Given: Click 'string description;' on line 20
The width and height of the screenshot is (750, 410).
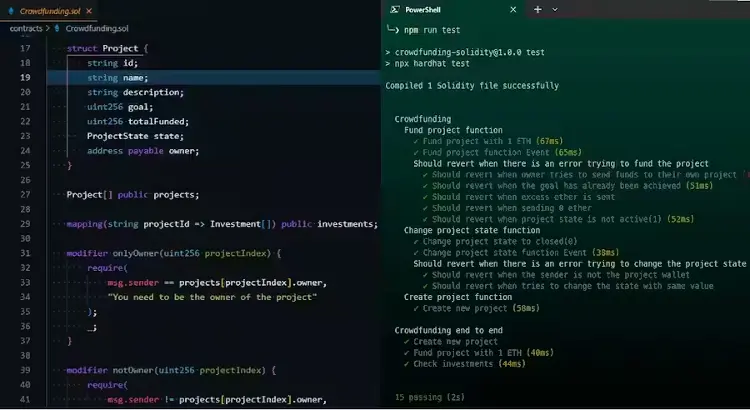Looking at the screenshot, I should (135, 92).
